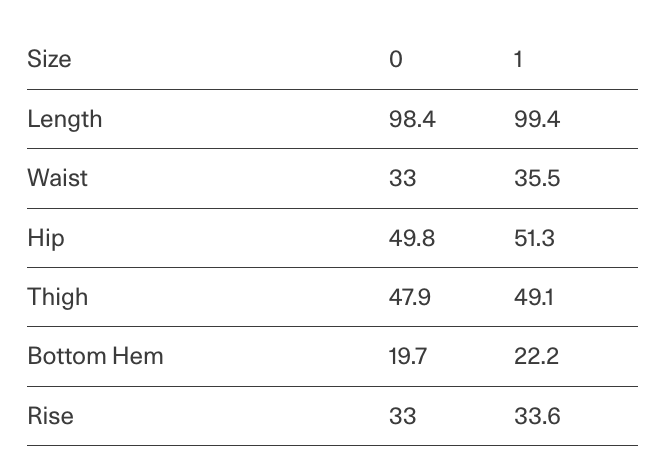Click the Size column header label
The width and height of the screenshot is (660, 464).
(x=49, y=59)
